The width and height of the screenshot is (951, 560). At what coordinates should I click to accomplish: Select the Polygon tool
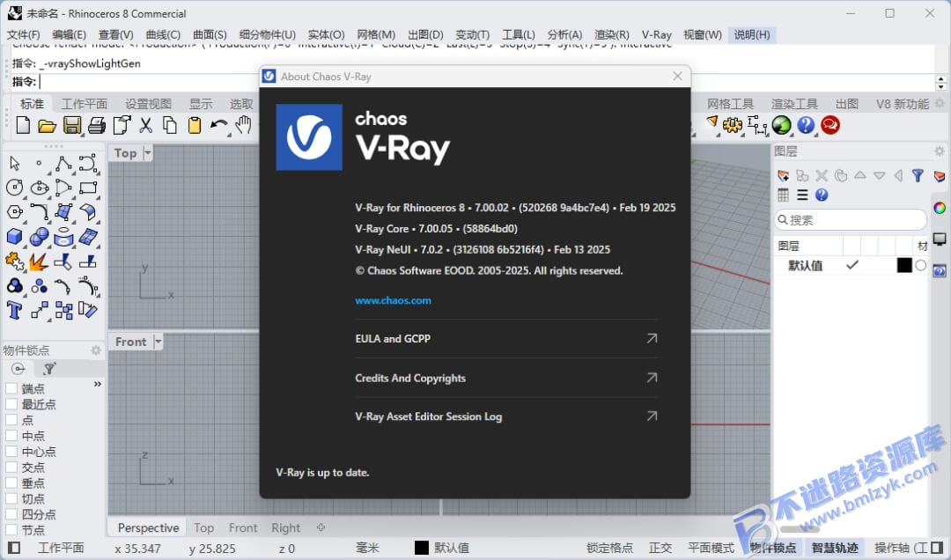(x=15, y=212)
